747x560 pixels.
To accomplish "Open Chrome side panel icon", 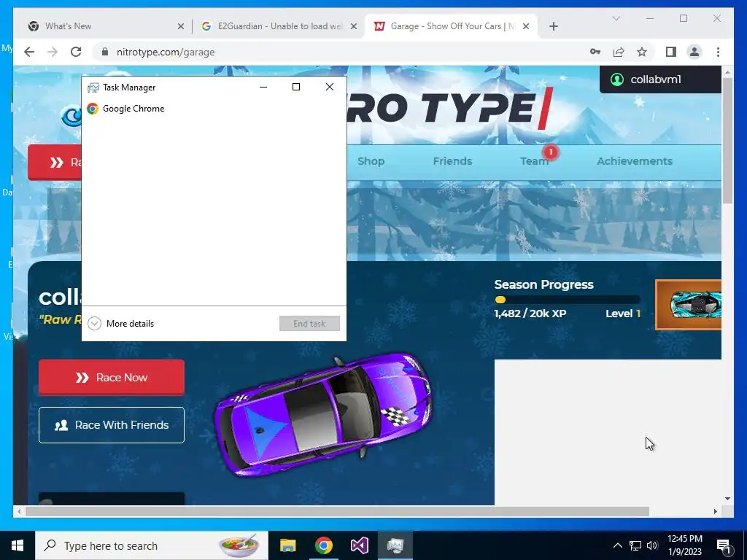I will point(671,52).
